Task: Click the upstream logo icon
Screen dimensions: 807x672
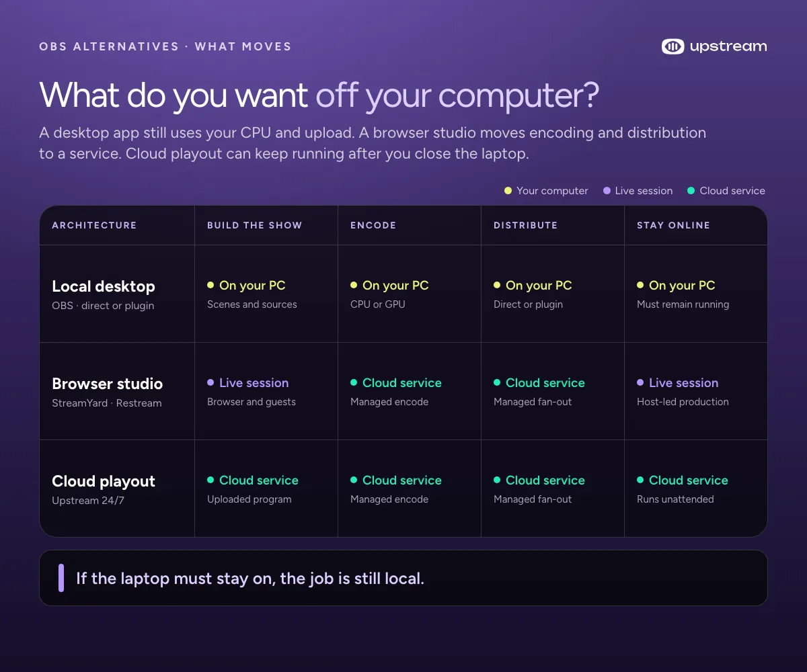Action: click(672, 46)
